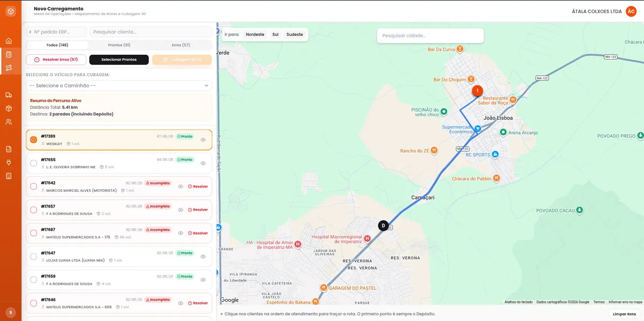The width and height of the screenshot is (644, 321).
Task: Click Resolver for order #17646
Action: click(198, 303)
